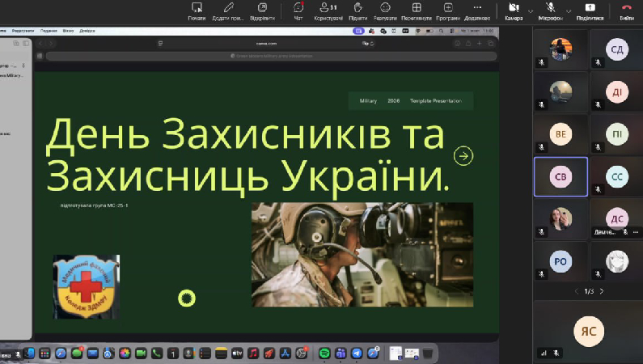Click the Apple TV icon in the Dock
643x364 pixels.
[237, 353]
